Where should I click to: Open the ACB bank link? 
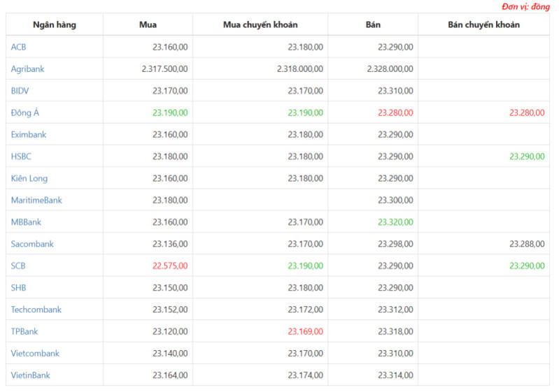(x=19, y=47)
